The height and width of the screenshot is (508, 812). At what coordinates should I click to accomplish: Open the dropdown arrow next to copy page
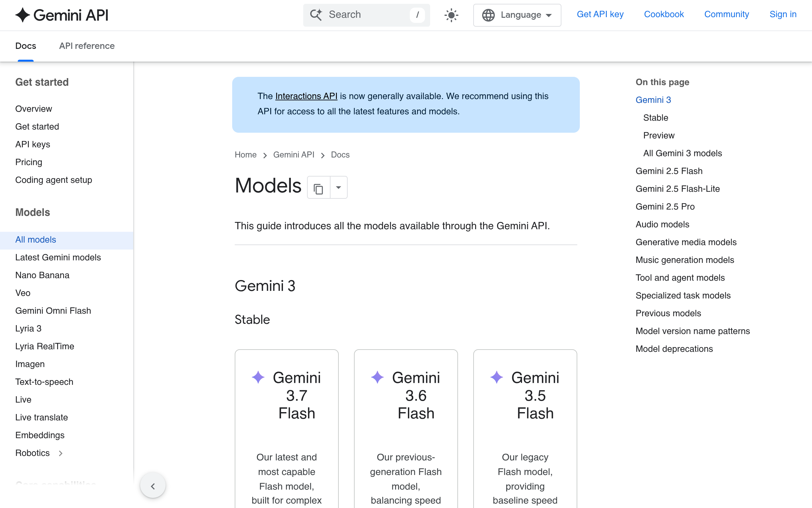click(338, 187)
